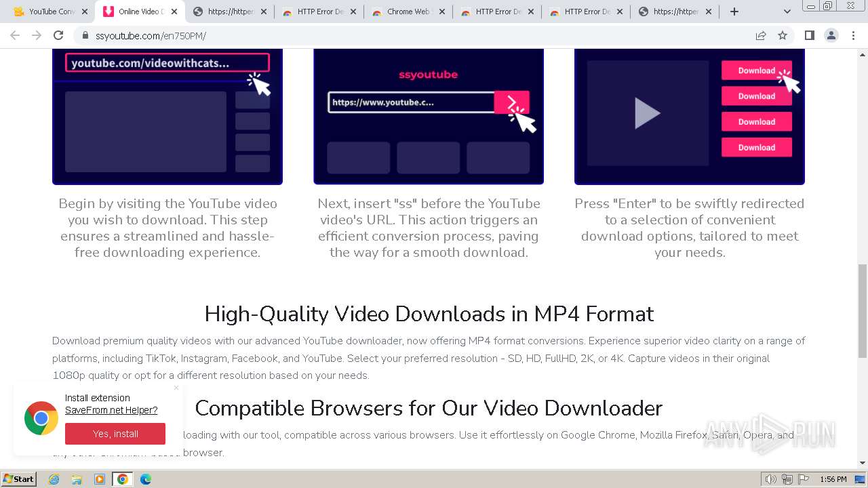
Task: Click the youtube.com/videowithcats illustration
Action: coord(167,63)
